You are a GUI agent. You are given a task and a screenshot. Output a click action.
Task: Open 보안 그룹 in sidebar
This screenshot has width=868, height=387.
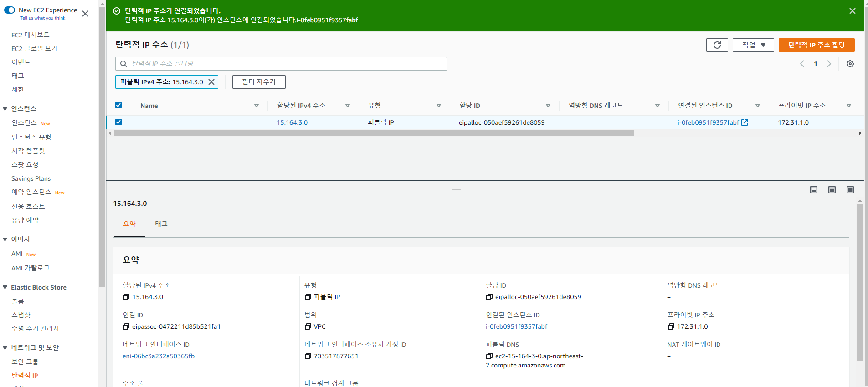[x=25, y=362]
